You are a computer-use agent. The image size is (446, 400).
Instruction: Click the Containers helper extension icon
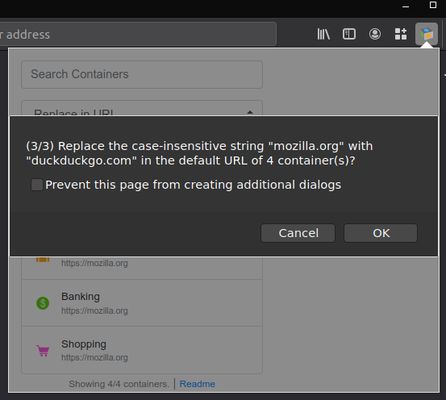426,34
